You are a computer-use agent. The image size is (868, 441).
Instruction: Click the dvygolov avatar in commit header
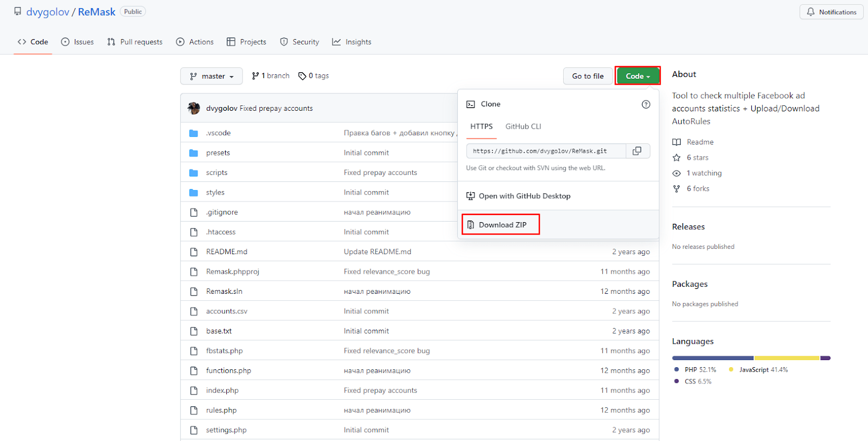tap(194, 108)
